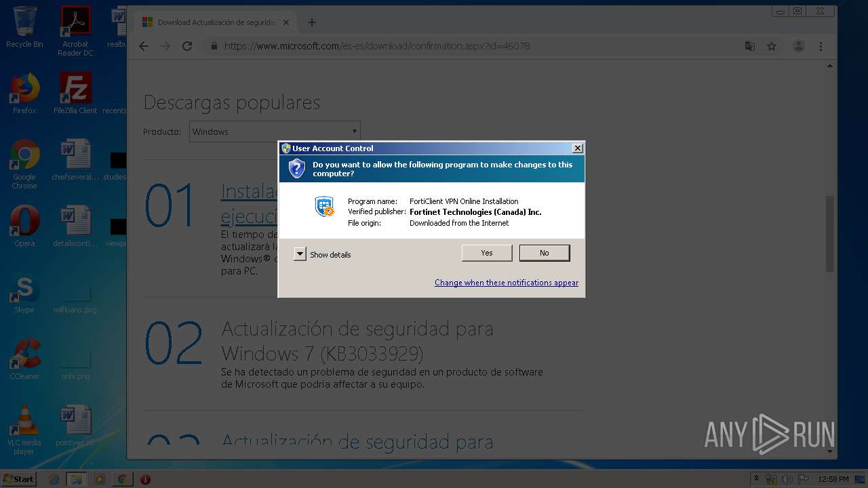The image size is (868, 488).
Task: Open FileZilla Client desktop shortcut
Action: pos(75,94)
